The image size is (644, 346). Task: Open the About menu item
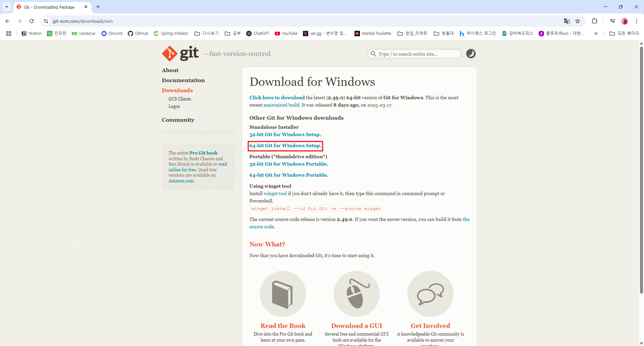(170, 70)
